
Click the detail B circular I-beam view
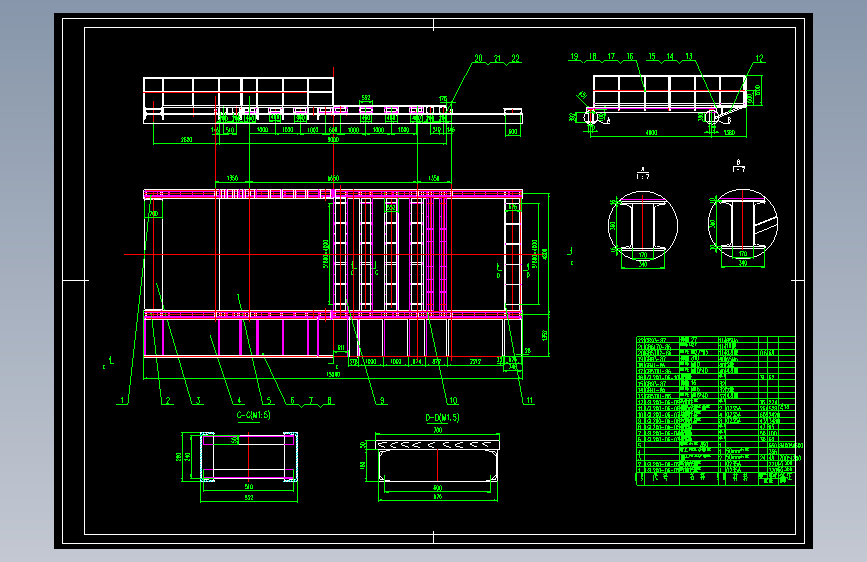[x=743, y=224]
